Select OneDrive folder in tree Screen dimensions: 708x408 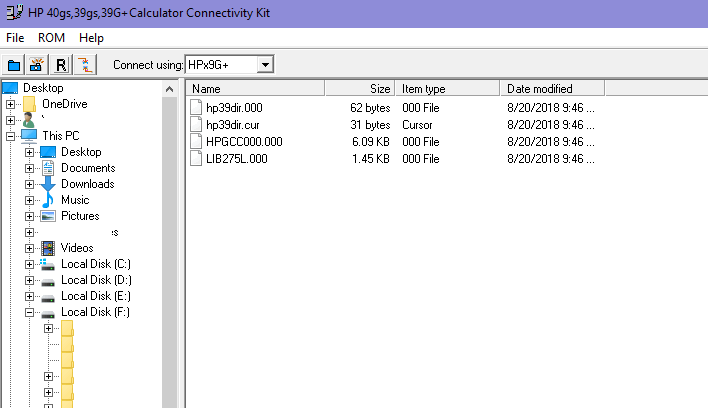coord(65,104)
